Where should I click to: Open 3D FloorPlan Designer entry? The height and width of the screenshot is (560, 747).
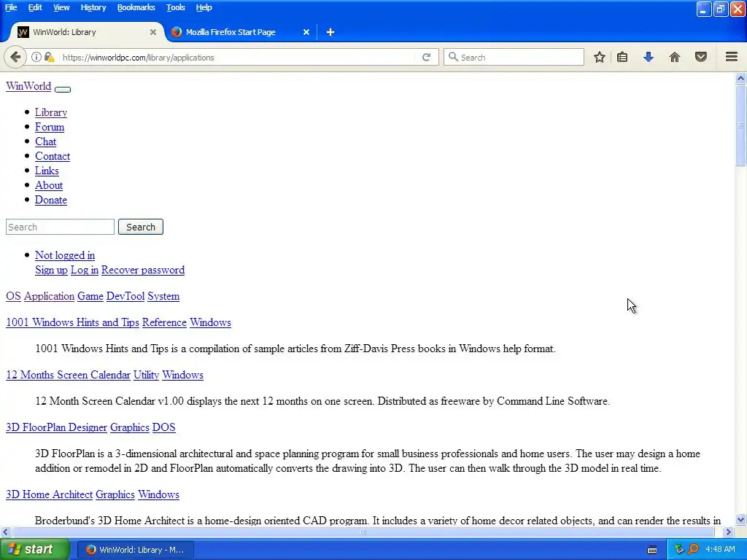pyautogui.click(x=56, y=427)
